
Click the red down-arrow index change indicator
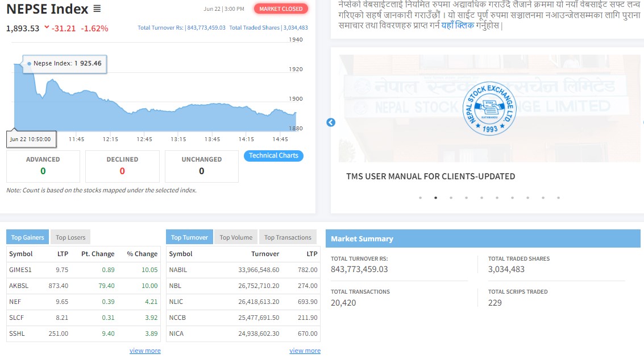tap(47, 27)
